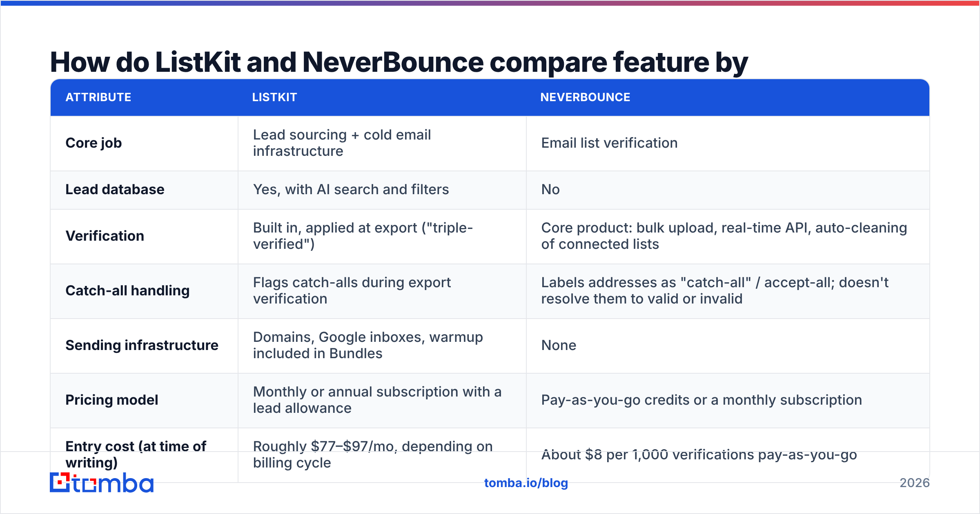The image size is (980, 514).
Task: Select the 'Pricing model' row label
Action: [111, 400]
